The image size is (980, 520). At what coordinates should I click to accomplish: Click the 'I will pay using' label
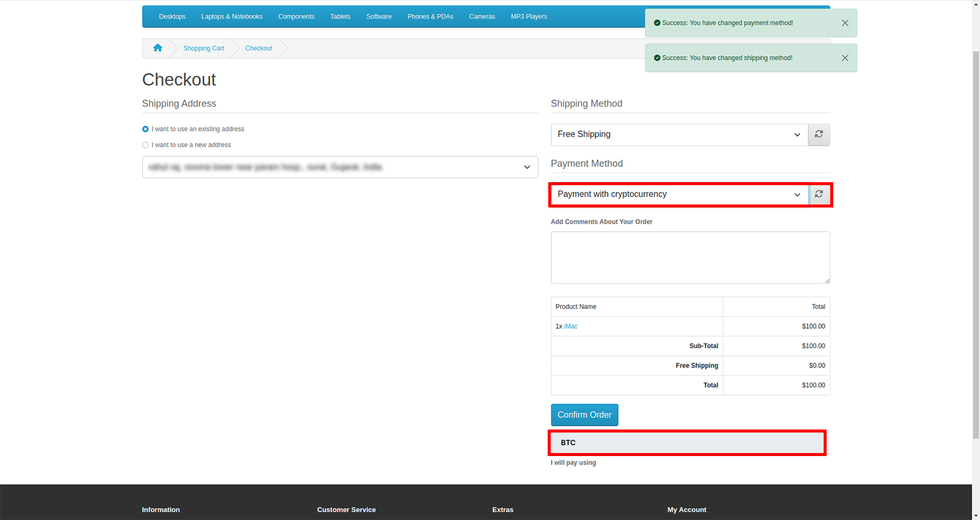click(573, 463)
